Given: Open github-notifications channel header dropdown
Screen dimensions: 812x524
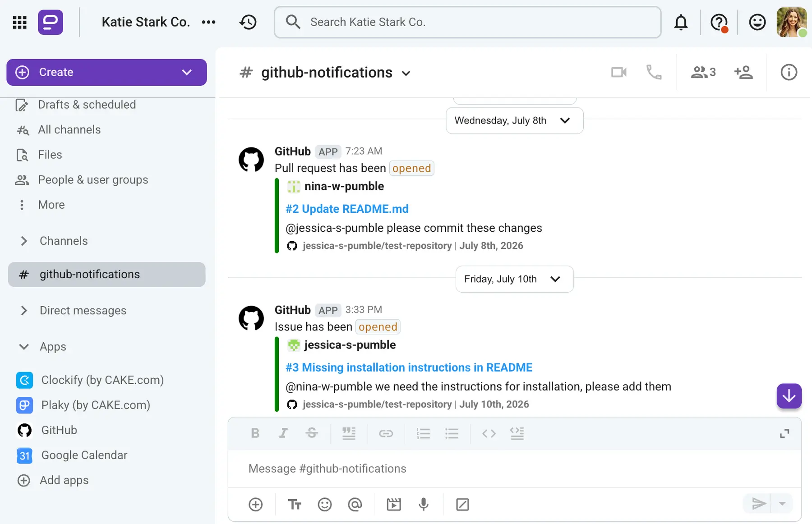Looking at the screenshot, I should pos(406,73).
